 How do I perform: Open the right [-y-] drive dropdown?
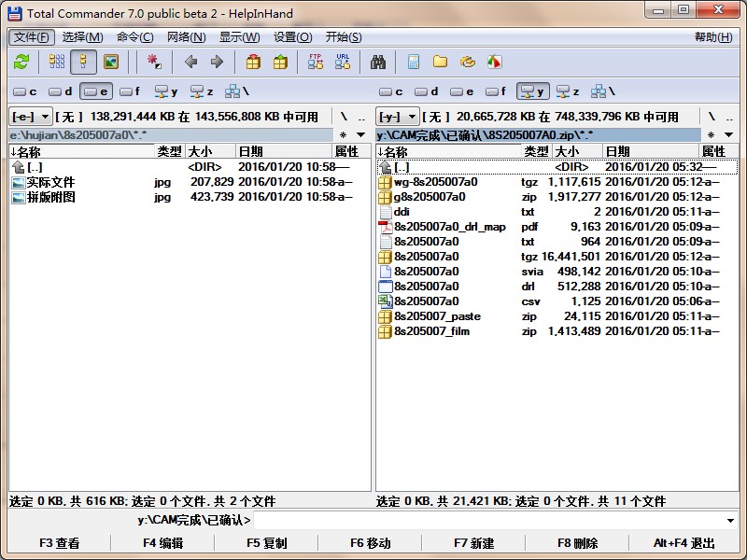pyautogui.click(x=398, y=117)
